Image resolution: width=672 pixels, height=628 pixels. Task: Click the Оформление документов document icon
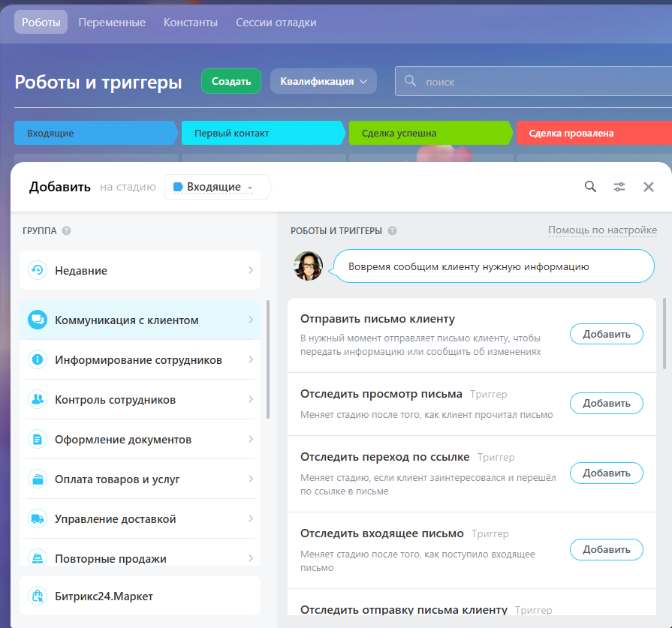click(38, 439)
